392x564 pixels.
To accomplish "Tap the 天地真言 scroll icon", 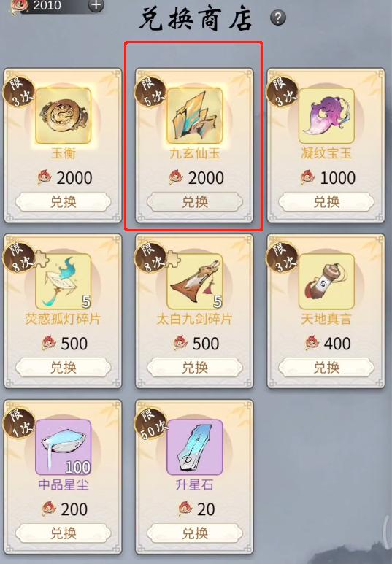I will click(326, 282).
